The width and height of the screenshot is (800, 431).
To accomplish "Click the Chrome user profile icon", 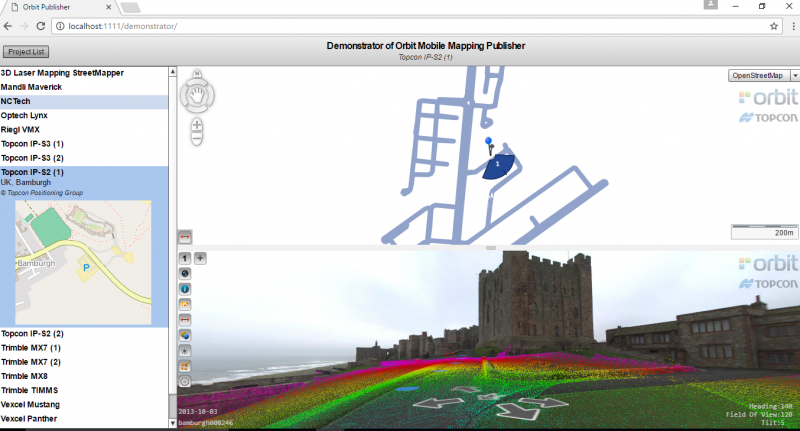I will [711, 5].
